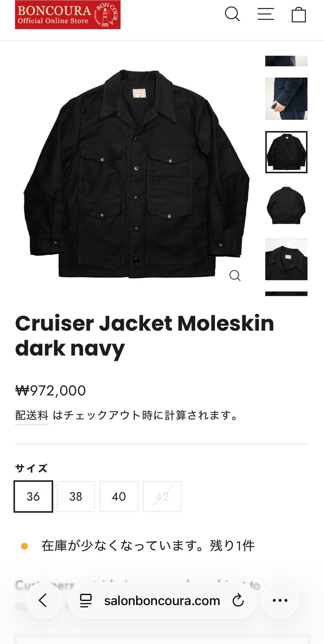Tap the main Cruiser Jacket product image
Screen dimensions: 324x644
pos(136,174)
